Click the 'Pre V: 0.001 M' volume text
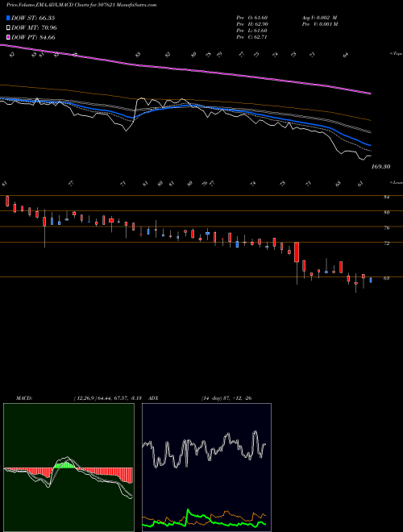 pyautogui.click(x=320, y=24)
